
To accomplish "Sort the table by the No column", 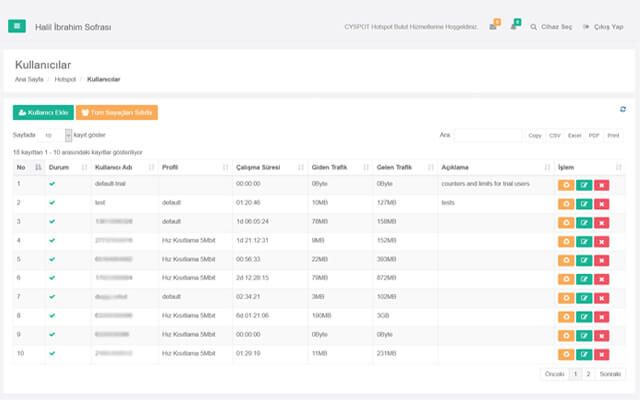I will point(27,167).
